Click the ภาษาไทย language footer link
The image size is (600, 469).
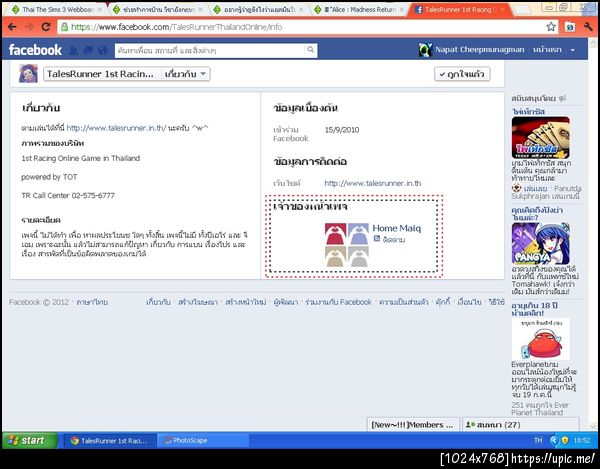[x=92, y=302]
